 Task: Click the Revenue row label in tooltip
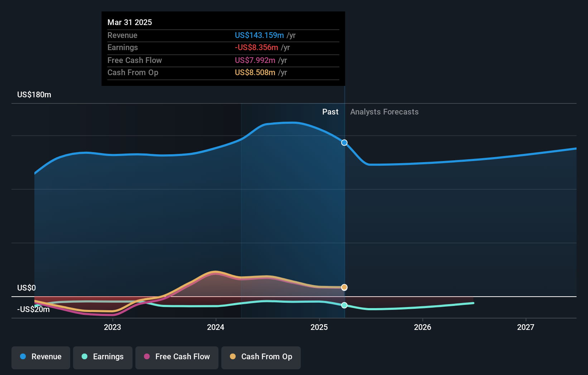pos(122,35)
